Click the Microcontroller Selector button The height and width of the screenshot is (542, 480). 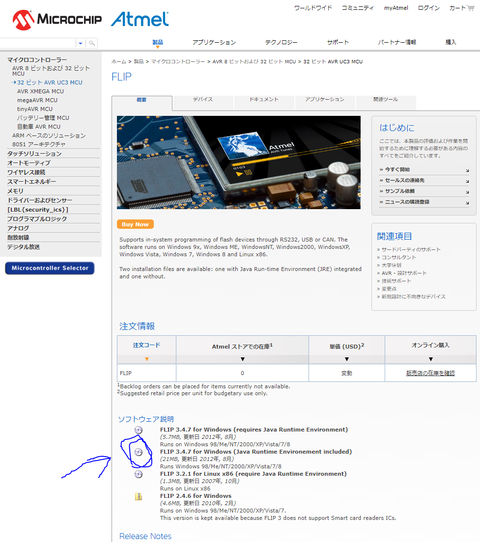click(x=50, y=268)
